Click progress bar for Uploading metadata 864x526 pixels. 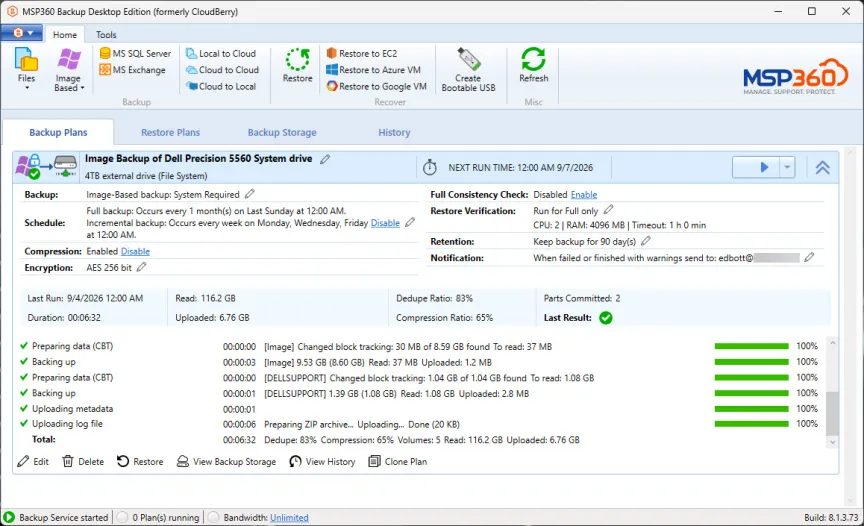tap(751, 409)
